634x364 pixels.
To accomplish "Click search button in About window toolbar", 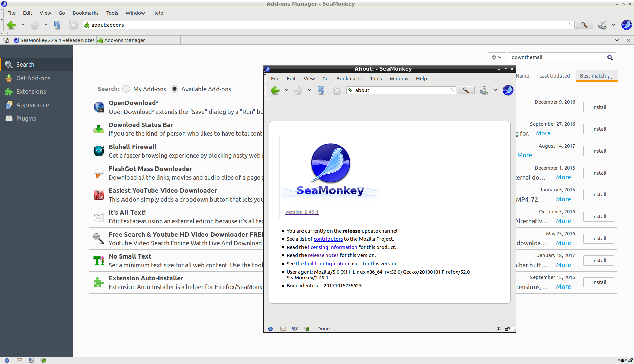I will [x=466, y=90].
